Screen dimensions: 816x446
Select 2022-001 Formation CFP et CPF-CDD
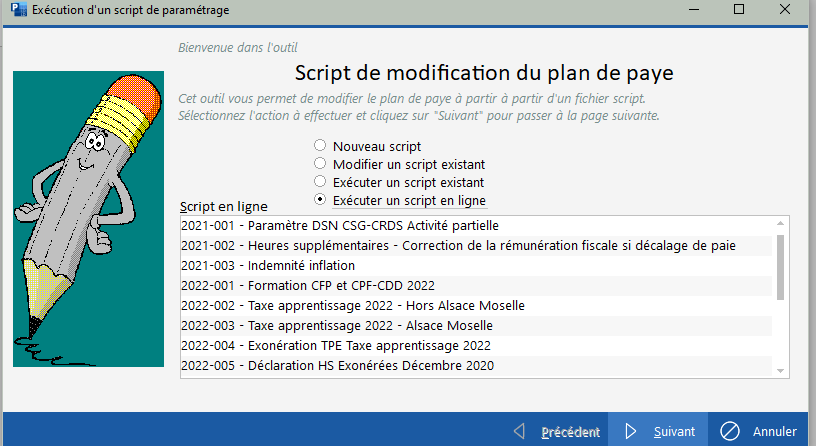pos(476,285)
